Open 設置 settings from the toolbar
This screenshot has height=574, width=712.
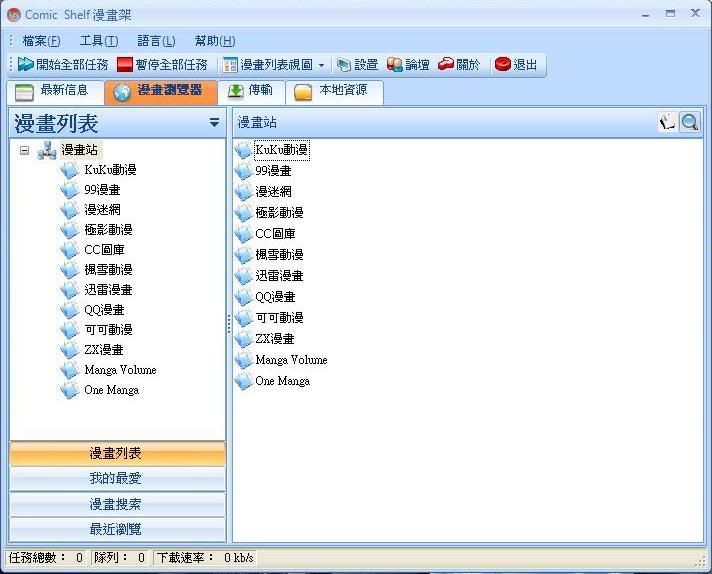(x=345, y=65)
